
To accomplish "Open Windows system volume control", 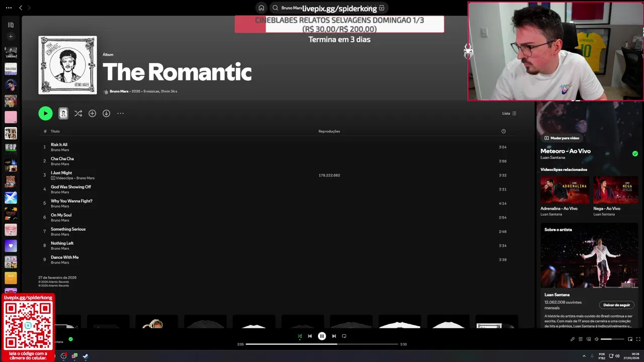I will (x=617, y=356).
